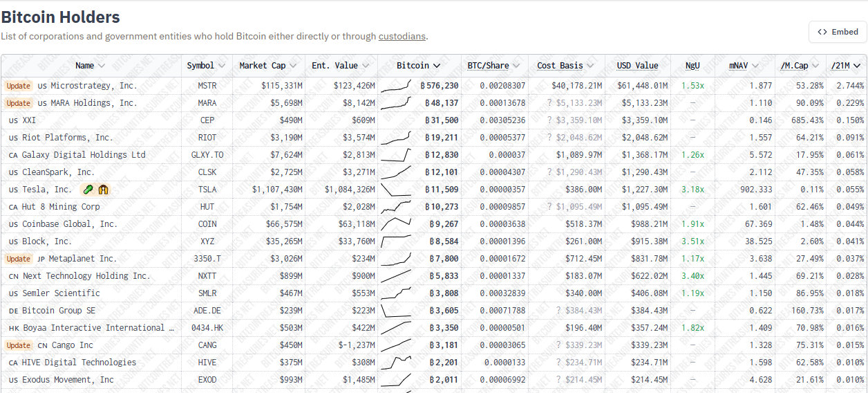868x393 pixels.
Task: Select the 0434.HK symbol cell
Action: tap(207, 328)
